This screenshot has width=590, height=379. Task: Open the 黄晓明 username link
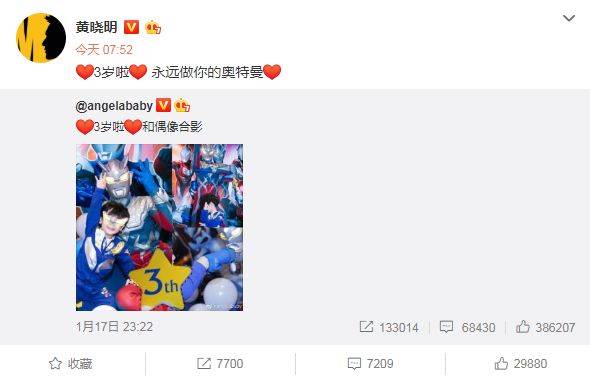pos(96,27)
